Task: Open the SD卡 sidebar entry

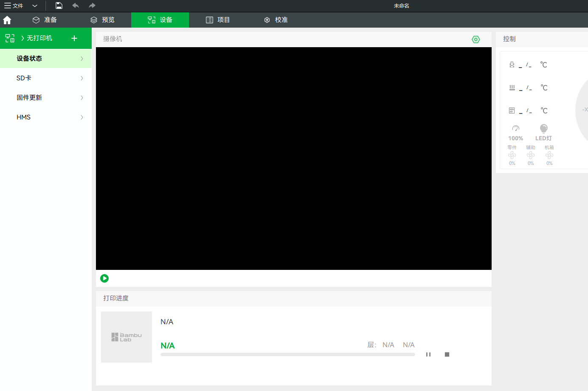Action: click(46, 78)
